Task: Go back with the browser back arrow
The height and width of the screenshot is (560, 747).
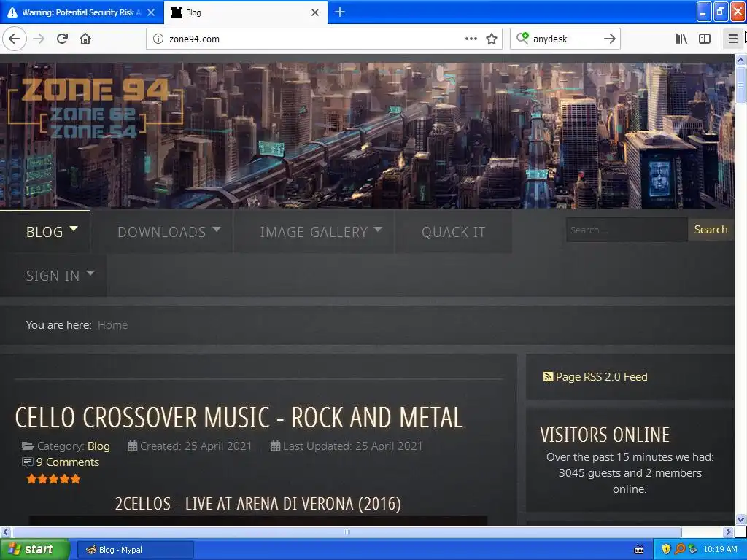Action: point(15,39)
